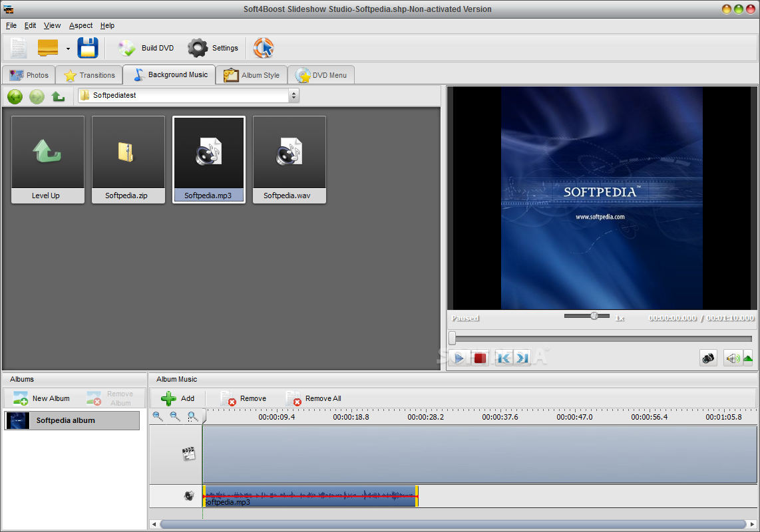This screenshot has height=532, width=760.
Task: Click the green Back navigation arrow
Action: [x=15, y=96]
